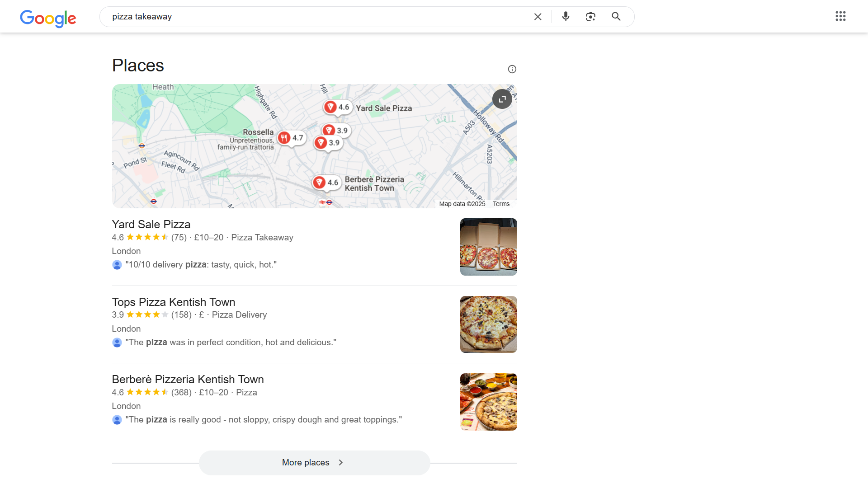The image size is (868, 488).
Task: Expand the list with More places
Action: [x=314, y=463]
